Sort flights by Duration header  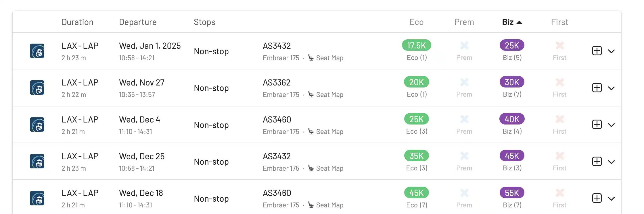pyautogui.click(x=77, y=22)
